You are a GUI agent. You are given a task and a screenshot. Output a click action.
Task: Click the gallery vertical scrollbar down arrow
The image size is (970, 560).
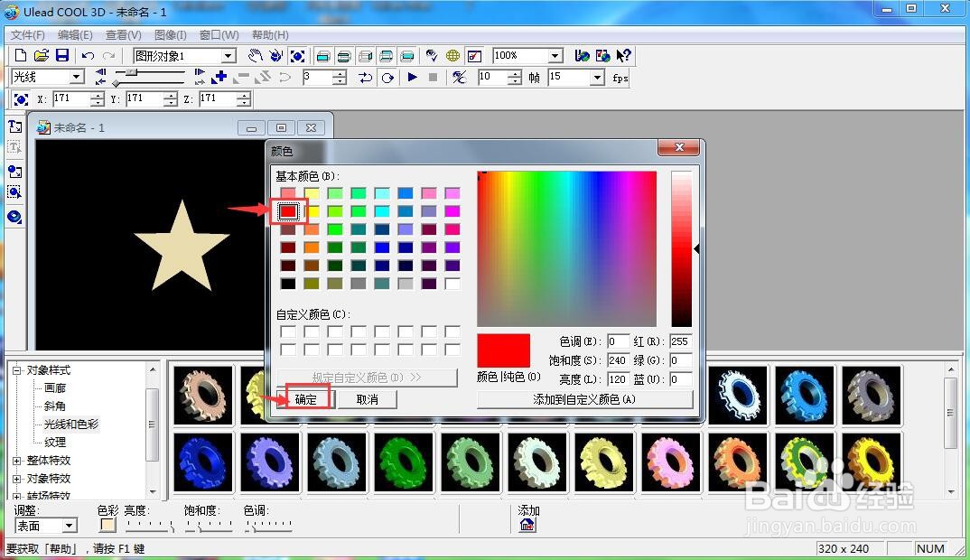[x=950, y=492]
